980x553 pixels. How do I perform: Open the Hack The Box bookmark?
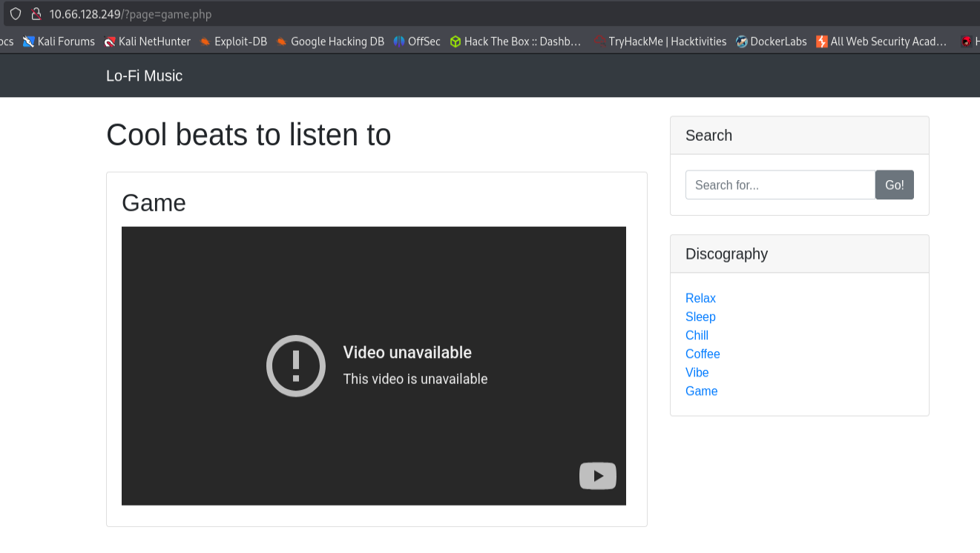pos(516,42)
